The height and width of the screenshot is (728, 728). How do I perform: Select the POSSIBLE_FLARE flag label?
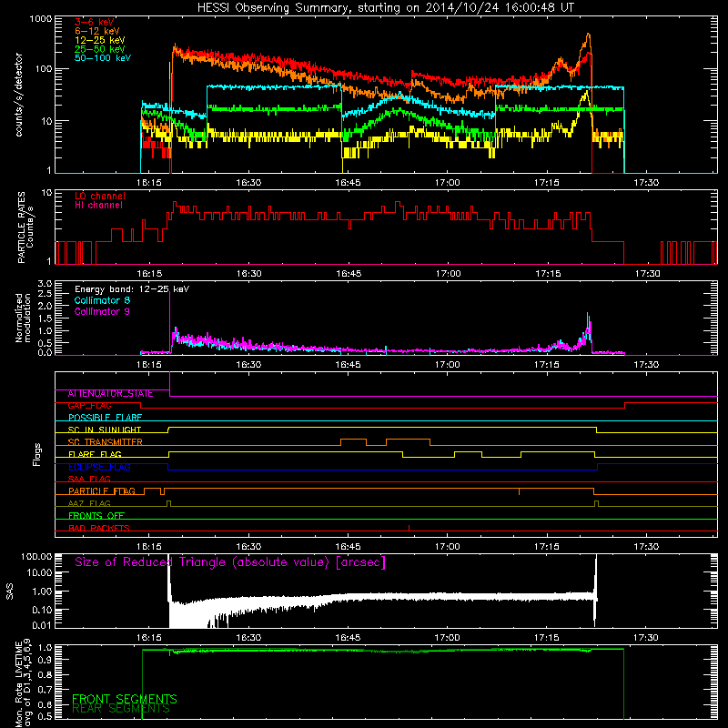(x=105, y=418)
